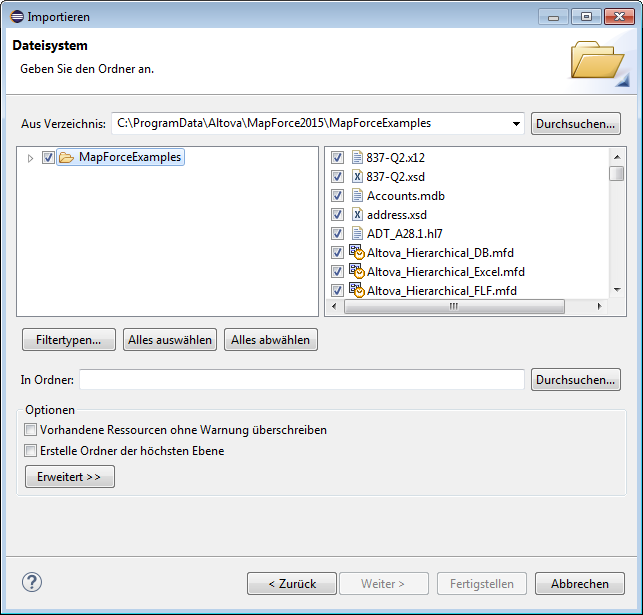The width and height of the screenshot is (643, 615).
Task: Minimize the Importieren dialog window
Action: point(554,17)
